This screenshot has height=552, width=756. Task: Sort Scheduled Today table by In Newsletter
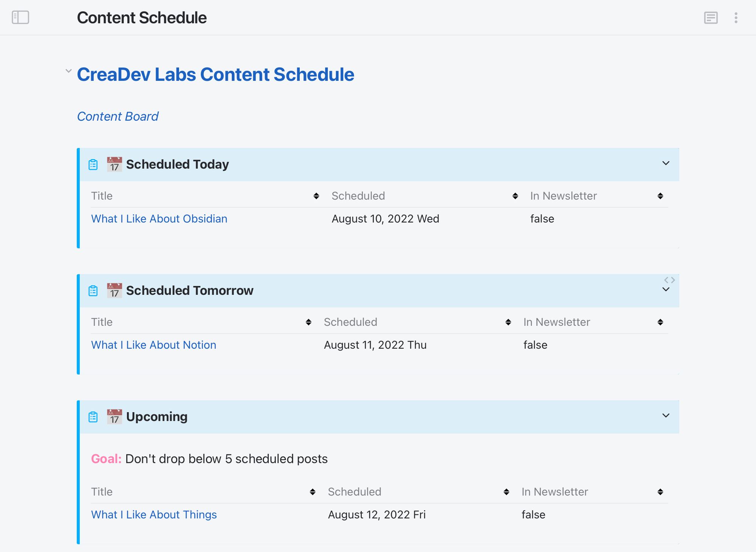pyautogui.click(x=660, y=196)
